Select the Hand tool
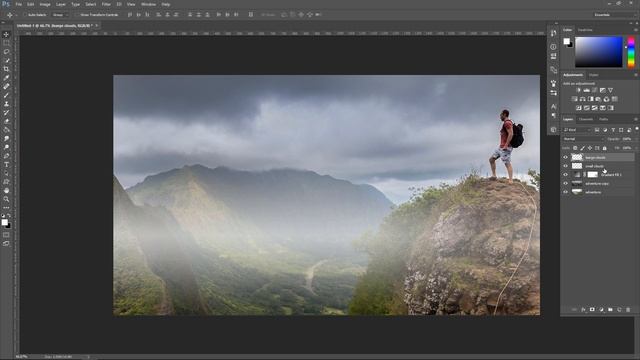 pos(6,191)
